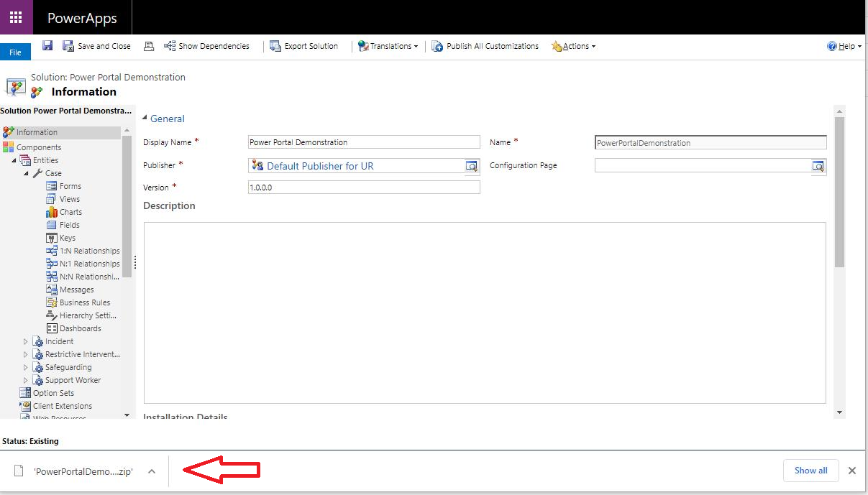868x495 pixels.
Task: Open Option Sets in the tree
Action: [x=53, y=393]
